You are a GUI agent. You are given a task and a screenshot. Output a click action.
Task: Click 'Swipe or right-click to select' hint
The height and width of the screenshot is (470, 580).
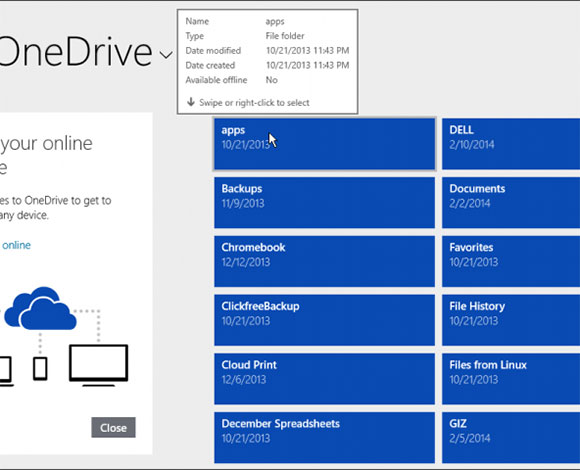click(254, 102)
